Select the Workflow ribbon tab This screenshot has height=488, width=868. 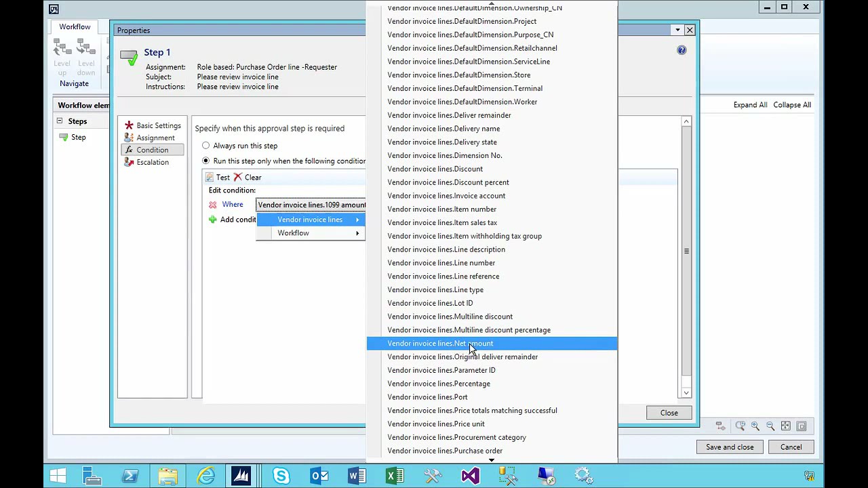pyautogui.click(x=75, y=27)
